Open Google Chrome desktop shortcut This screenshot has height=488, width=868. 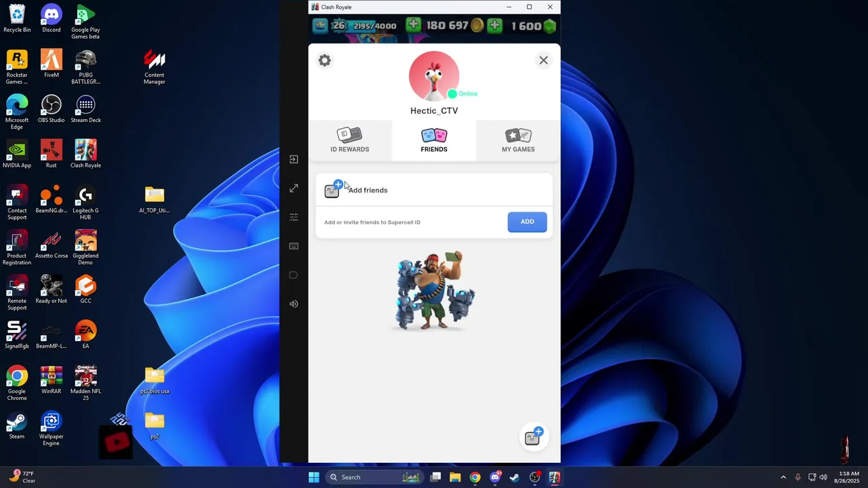(x=17, y=383)
